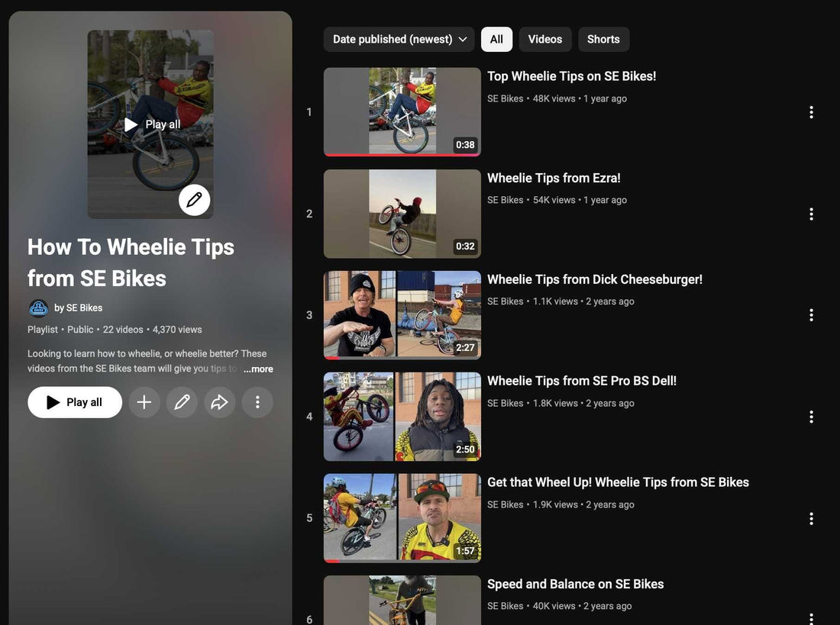Image resolution: width=840 pixels, height=625 pixels.
Task: Click the 2:27 duration badge on Cheeseburger video
Action: (465, 347)
